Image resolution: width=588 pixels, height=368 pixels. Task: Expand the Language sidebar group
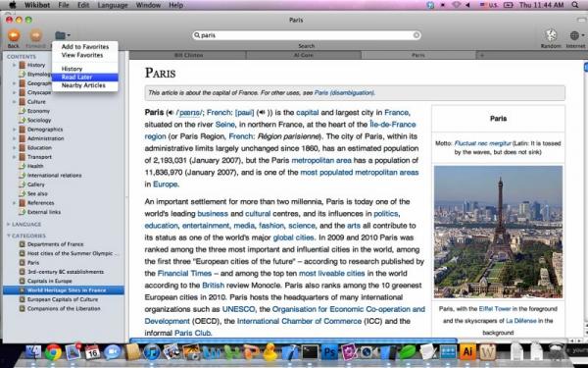tap(8, 224)
